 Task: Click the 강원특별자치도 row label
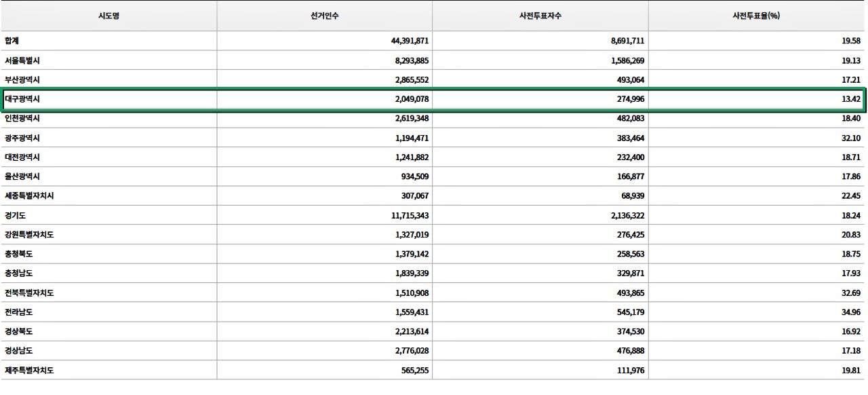(x=28, y=234)
